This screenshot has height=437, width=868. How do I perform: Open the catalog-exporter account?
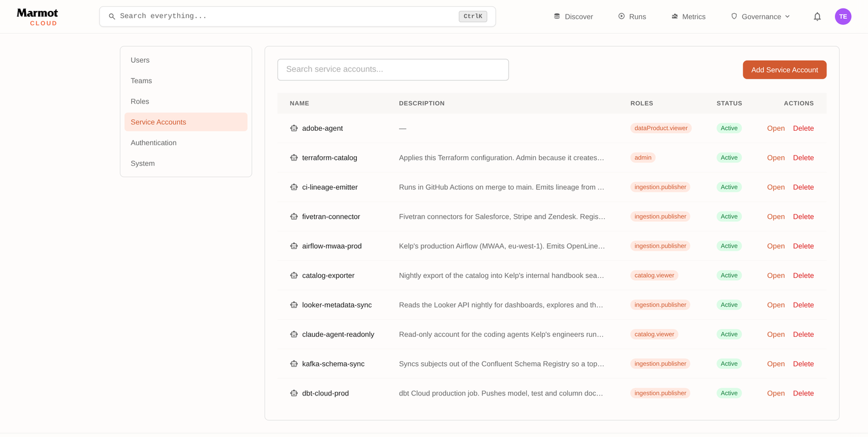pyautogui.click(x=776, y=275)
